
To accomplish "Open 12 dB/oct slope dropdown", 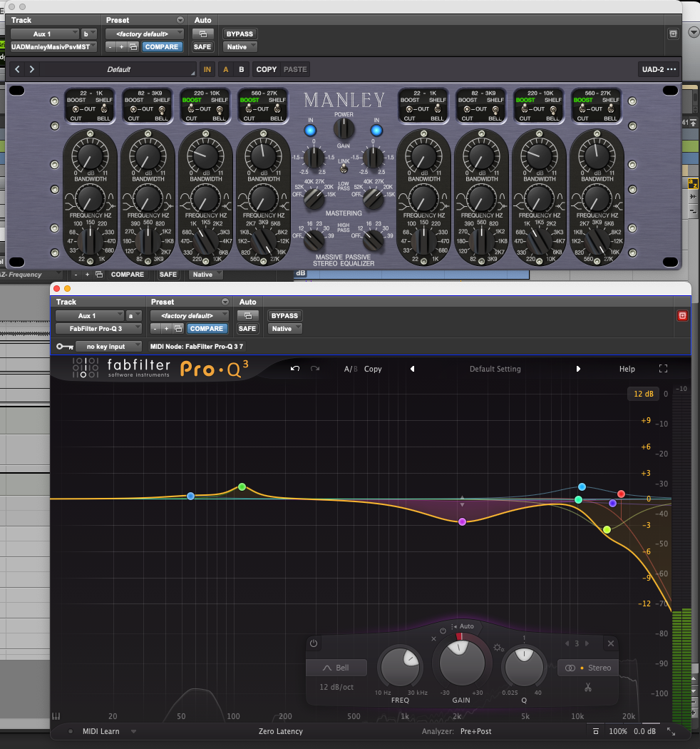I will tap(336, 687).
